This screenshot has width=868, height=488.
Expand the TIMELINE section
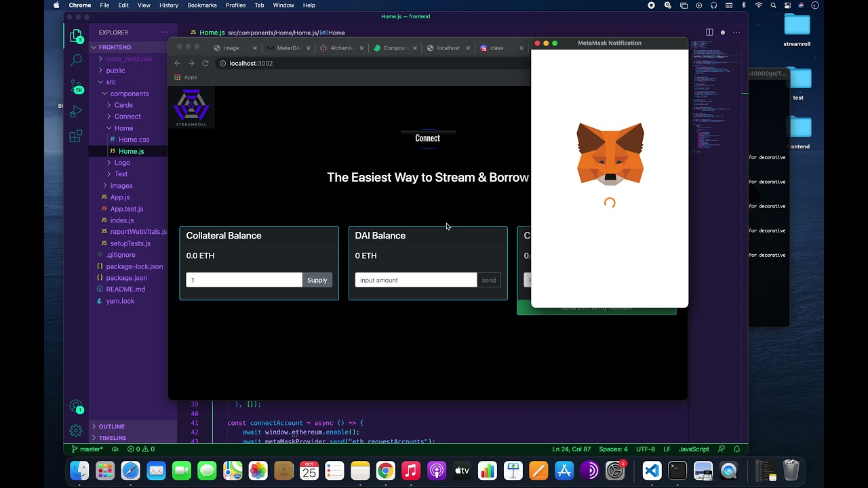(x=133, y=438)
